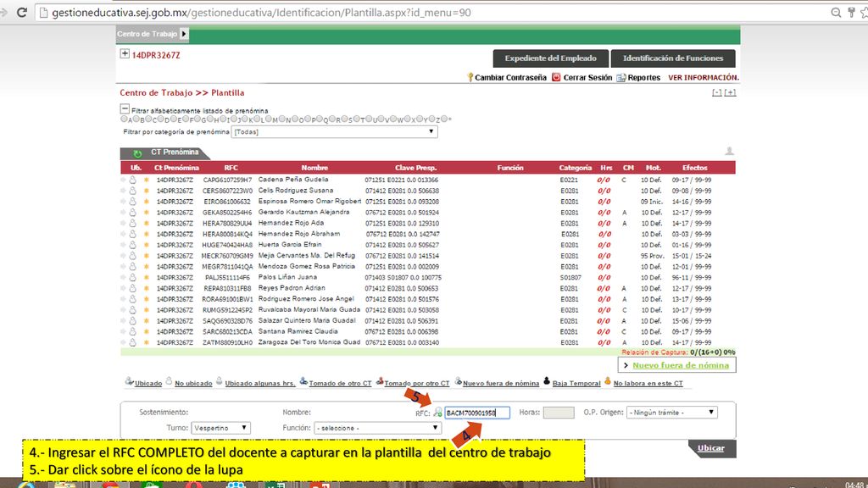Click the gray user icon above Efectos column

click(729, 151)
